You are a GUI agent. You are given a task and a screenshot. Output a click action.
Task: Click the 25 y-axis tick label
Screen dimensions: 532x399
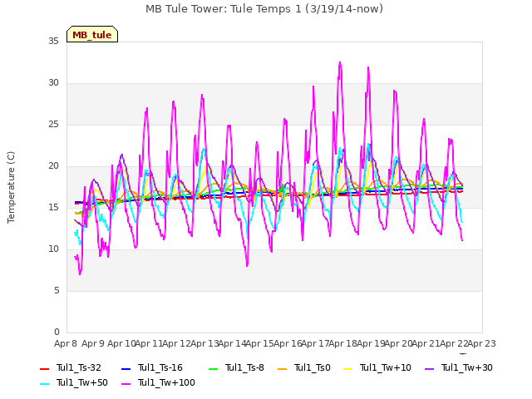click(x=53, y=125)
